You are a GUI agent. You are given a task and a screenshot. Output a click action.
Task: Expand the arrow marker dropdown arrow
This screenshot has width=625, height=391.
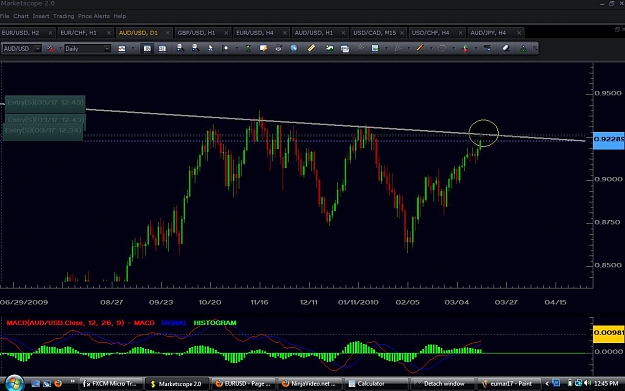[476, 49]
